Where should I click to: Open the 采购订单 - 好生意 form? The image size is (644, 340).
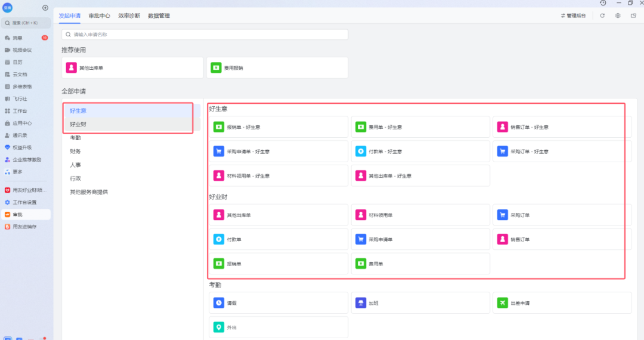pyautogui.click(x=562, y=152)
